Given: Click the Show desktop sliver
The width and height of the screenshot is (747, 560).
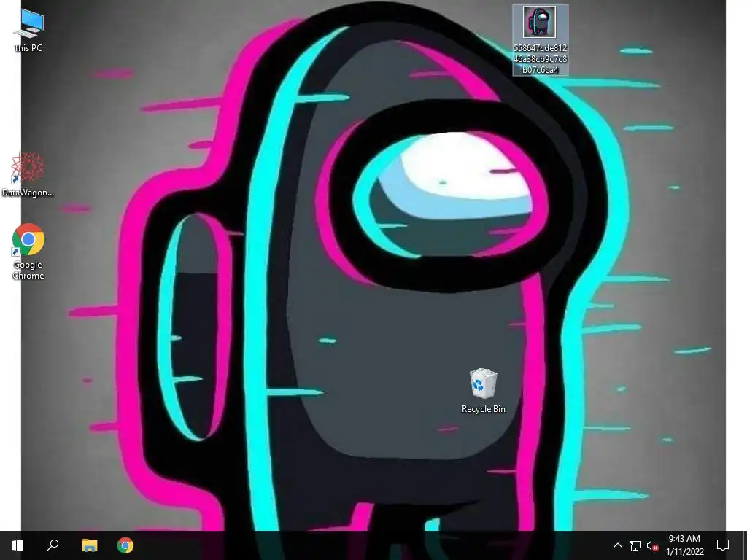Looking at the screenshot, I should pyautogui.click(x=744, y=545).
